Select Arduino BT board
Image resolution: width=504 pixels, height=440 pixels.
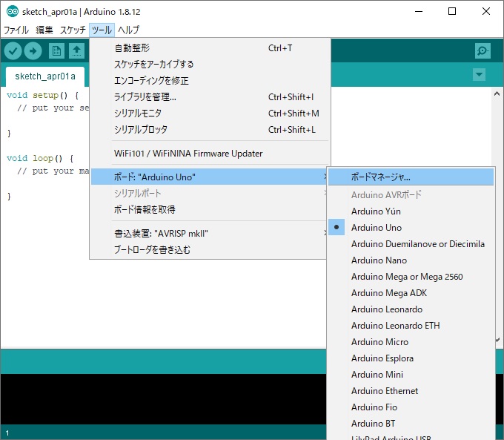pyautogui.click(x=411, y=424)
